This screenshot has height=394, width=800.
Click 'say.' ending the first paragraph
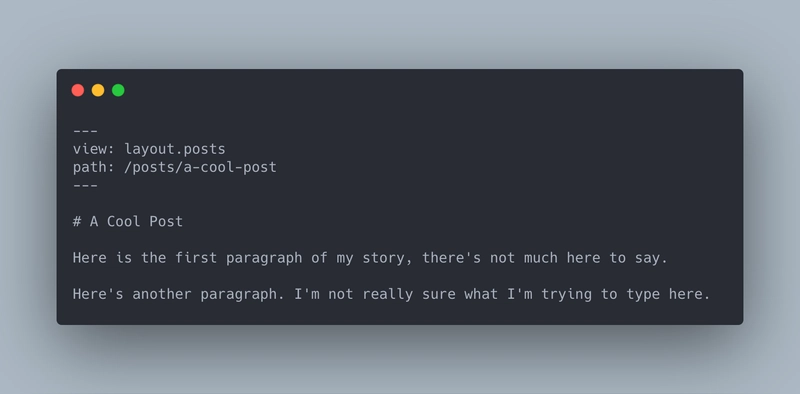(651, 259)
